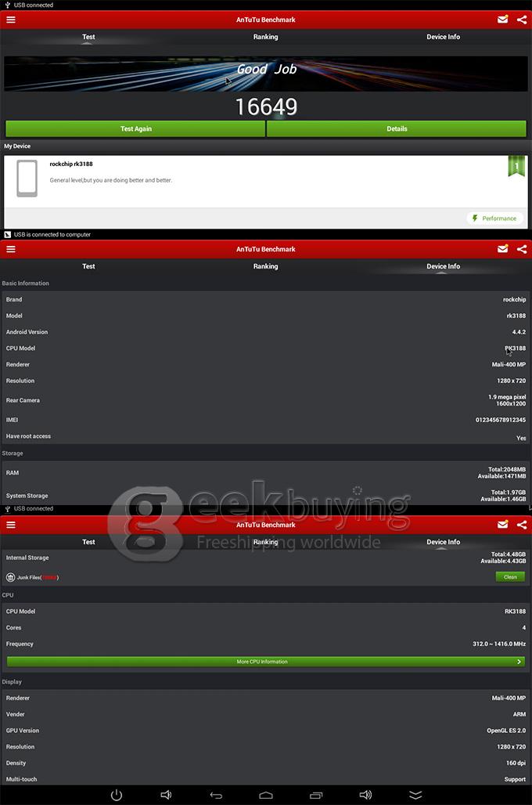The image size is (532, 805).
Task: Tap share icon above Basic Information section
Action: point(522,249)
